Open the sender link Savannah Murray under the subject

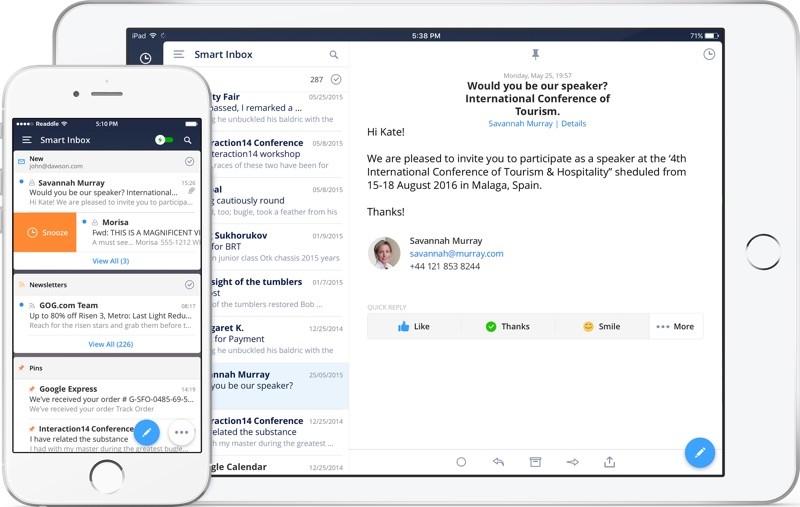point(520,123)
